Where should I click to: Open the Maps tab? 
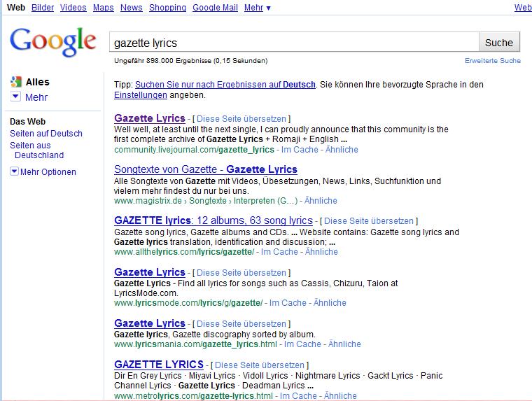[103, 8]
